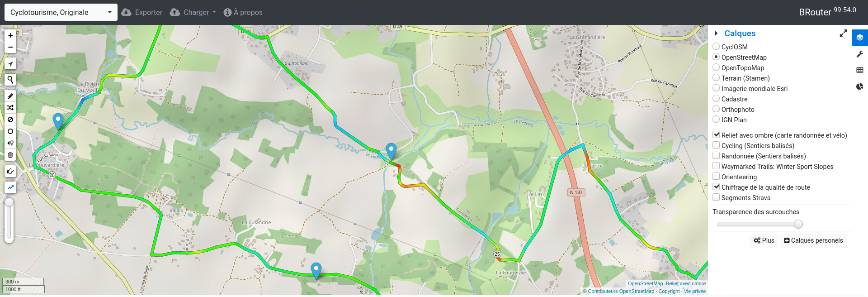The width and height of the screenshot is (868, 297).
Task: Open the map search magnifier tool
Action: point(10,80)
